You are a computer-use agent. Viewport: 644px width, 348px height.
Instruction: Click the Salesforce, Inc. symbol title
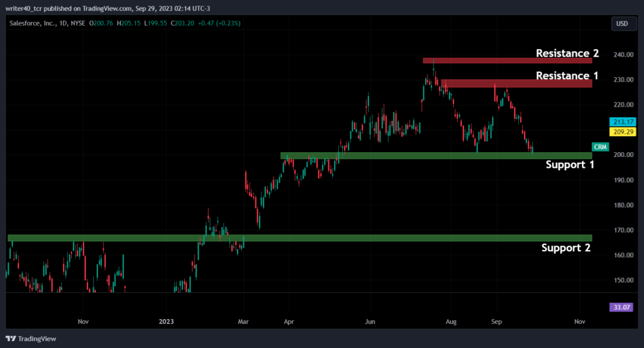point(33,23)
